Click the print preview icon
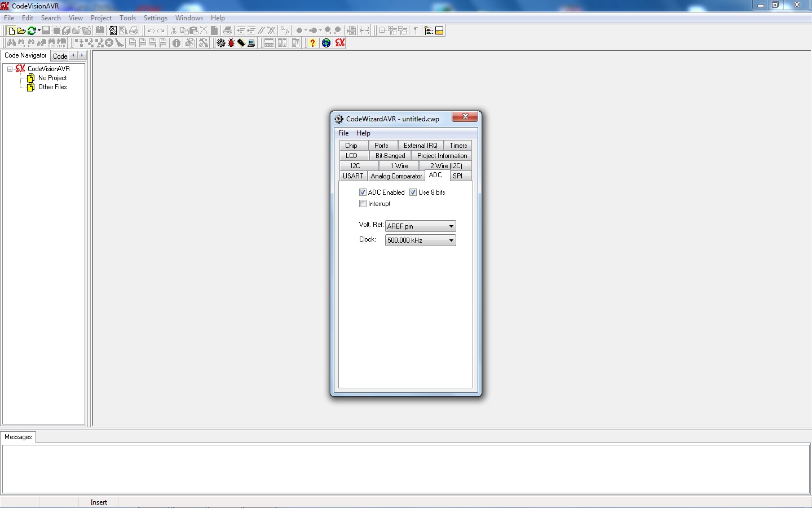The height and width of the screenshot is (508, 812). pyautogui.click(x=123, y=30)
